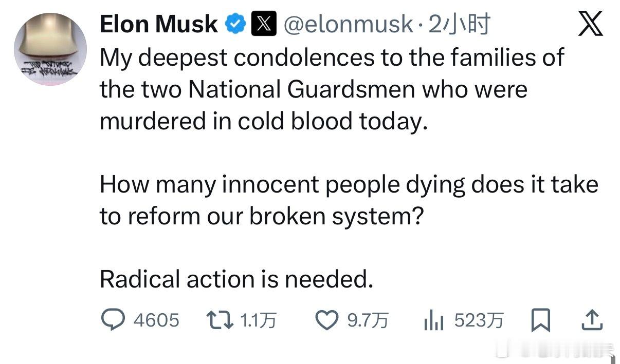The image size is (620, 364).
Task: Click the condolences paragraph of the post
Action: click(x=332, y=89)
